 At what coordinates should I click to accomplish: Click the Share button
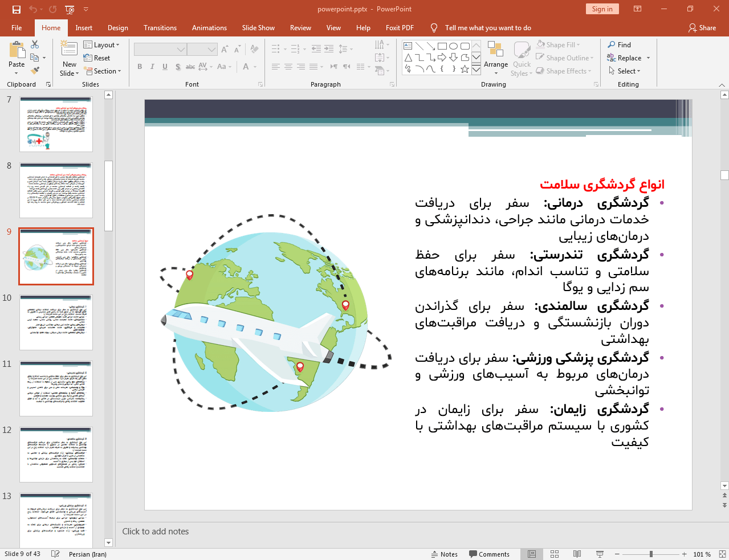(702, 27)
